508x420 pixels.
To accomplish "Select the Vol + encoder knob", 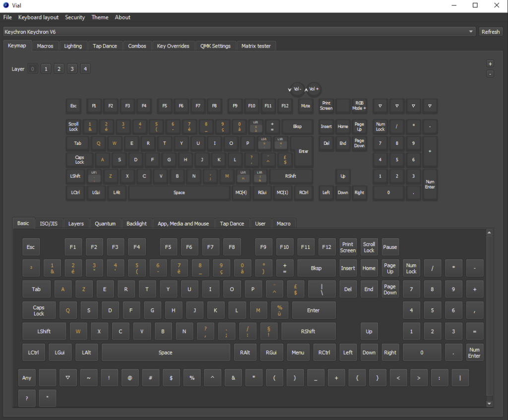I will tap(314, 89).
